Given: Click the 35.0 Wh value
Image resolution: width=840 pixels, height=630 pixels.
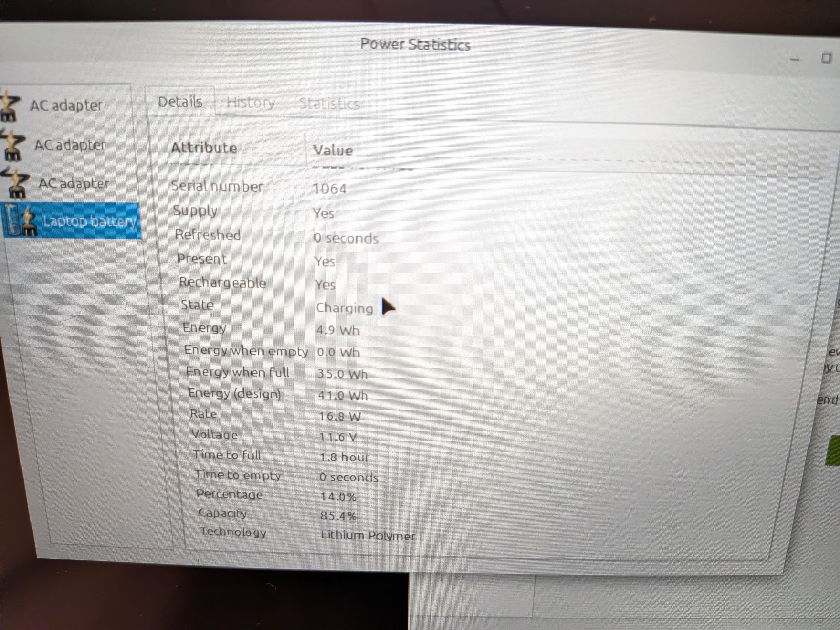Looking at the screenshot, I should coord(343,374).
